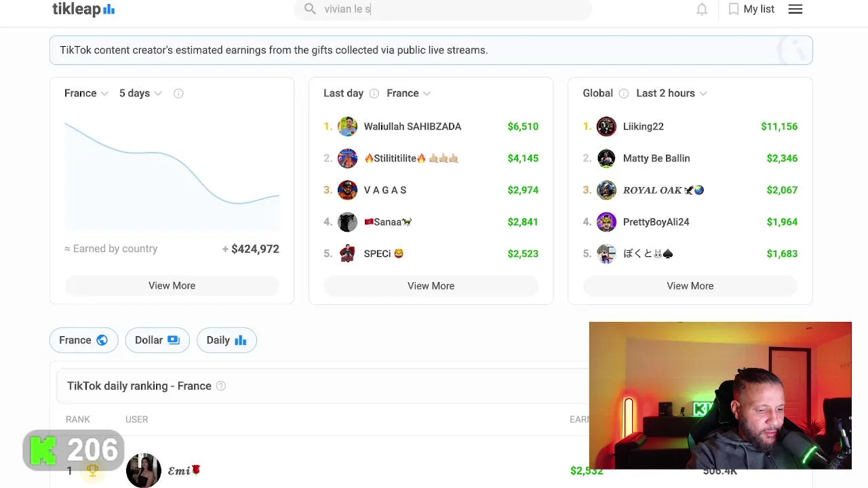This screenshot has height=488, width=868.
Task: Click the $6,510 earnings value
Action: (x=523, y=127)
